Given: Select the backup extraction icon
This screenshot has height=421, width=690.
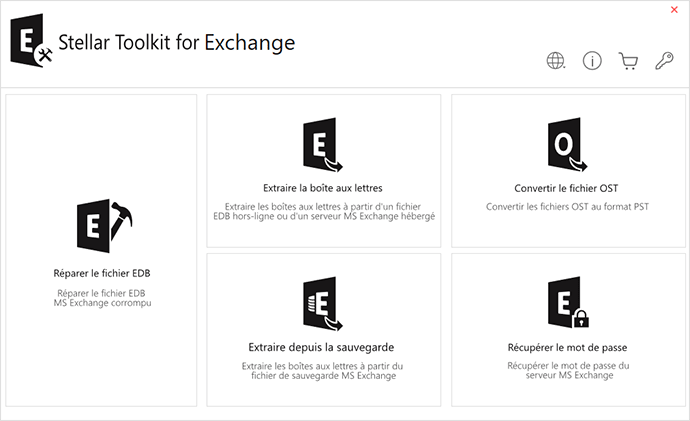Looking at the screenshot, I should 323,306.
